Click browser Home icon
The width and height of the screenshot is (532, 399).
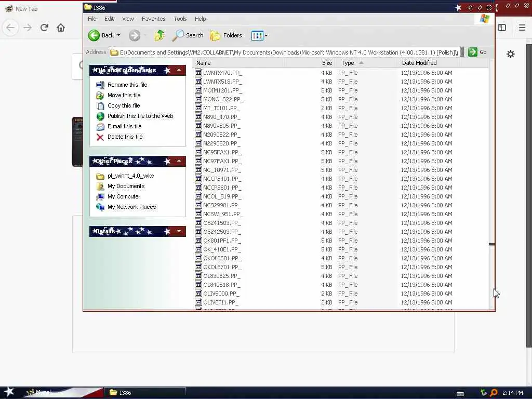click(61, 28)
